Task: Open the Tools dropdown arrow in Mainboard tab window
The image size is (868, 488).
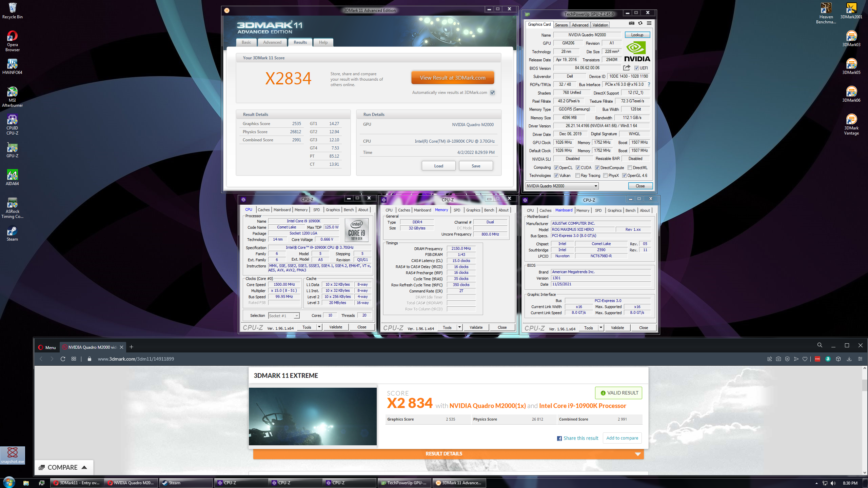Action: tap(601, 328)
